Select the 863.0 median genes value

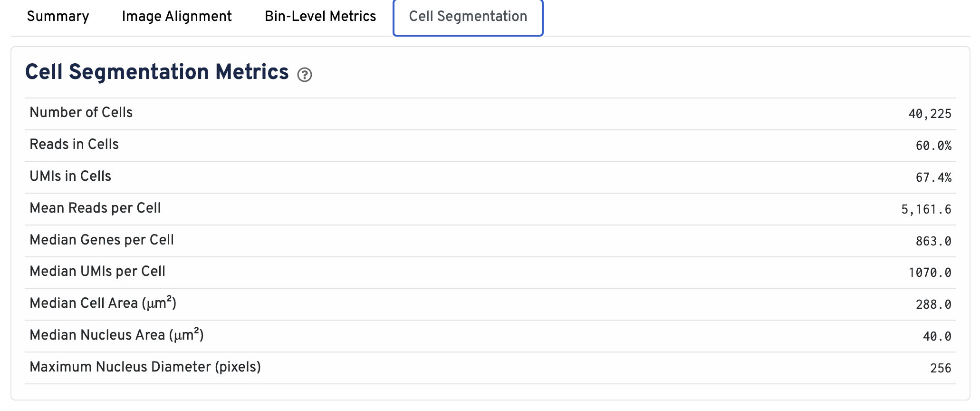[x=933, y=242]
